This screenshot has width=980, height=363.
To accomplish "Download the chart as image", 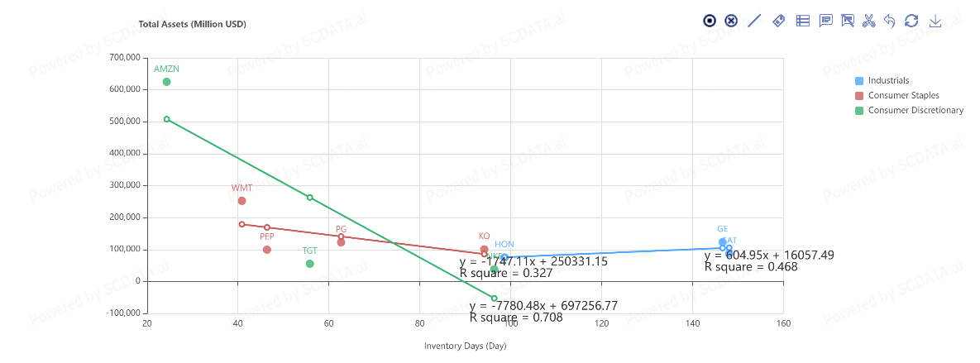I will click(x=935, y=21).
